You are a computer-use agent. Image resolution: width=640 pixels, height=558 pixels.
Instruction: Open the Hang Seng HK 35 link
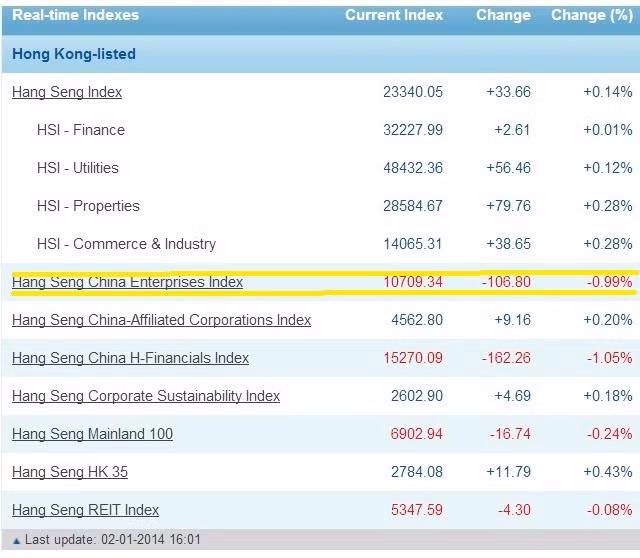click(x=70, y=472)
